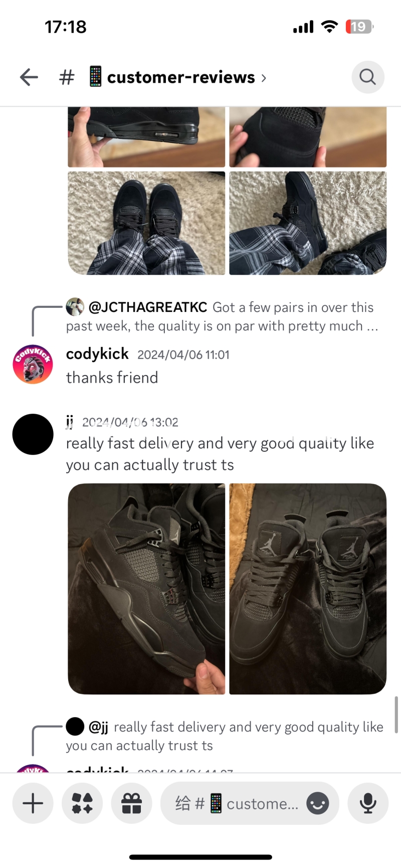Tap the plus attachment button
This screenshot has height=868, width=401.
(33, 803)
